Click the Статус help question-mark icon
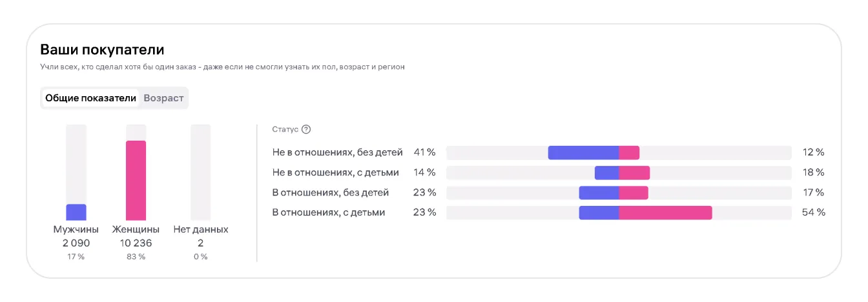The width and height of the screenshot is (868, 302). pos(306,130)
